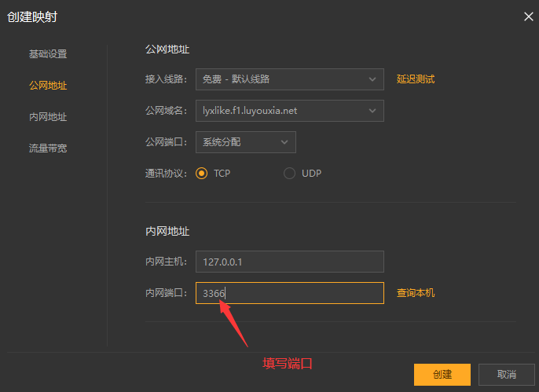Click the 公网地址 section heading
The image size is (539, 392).
pyautogui.click(x=167, y=49)
